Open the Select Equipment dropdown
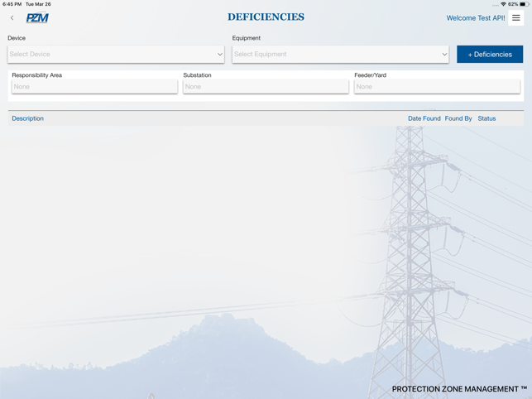 pos(340,55)
